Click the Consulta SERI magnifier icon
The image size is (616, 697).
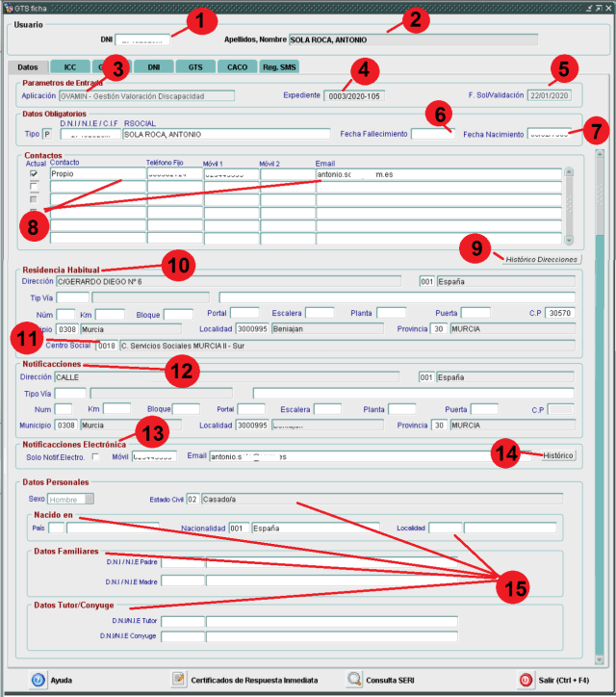[355, 679]
